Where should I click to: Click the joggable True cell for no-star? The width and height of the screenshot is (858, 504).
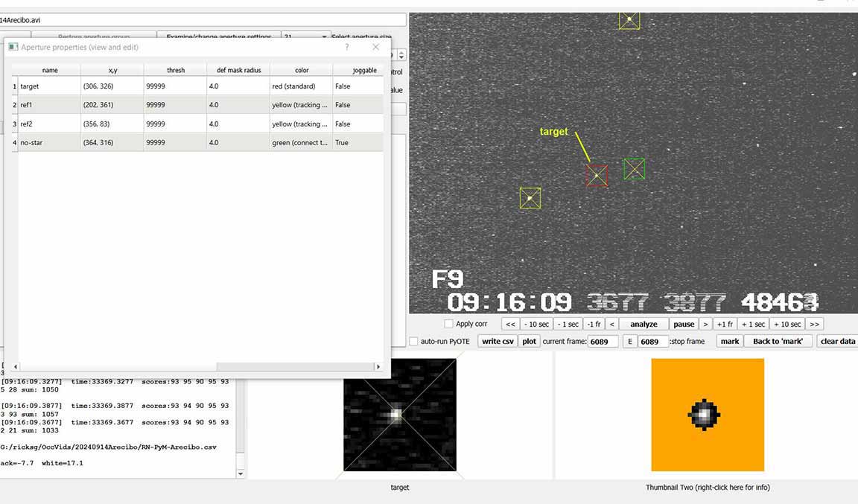click(358, 142)
